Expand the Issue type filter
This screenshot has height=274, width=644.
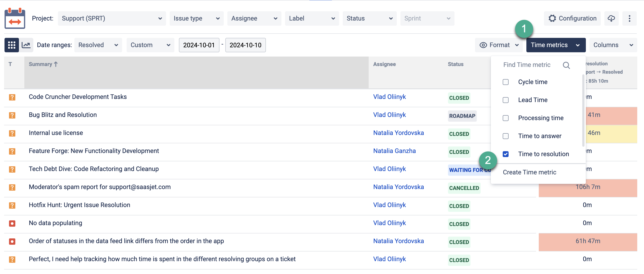pos(196,18)
